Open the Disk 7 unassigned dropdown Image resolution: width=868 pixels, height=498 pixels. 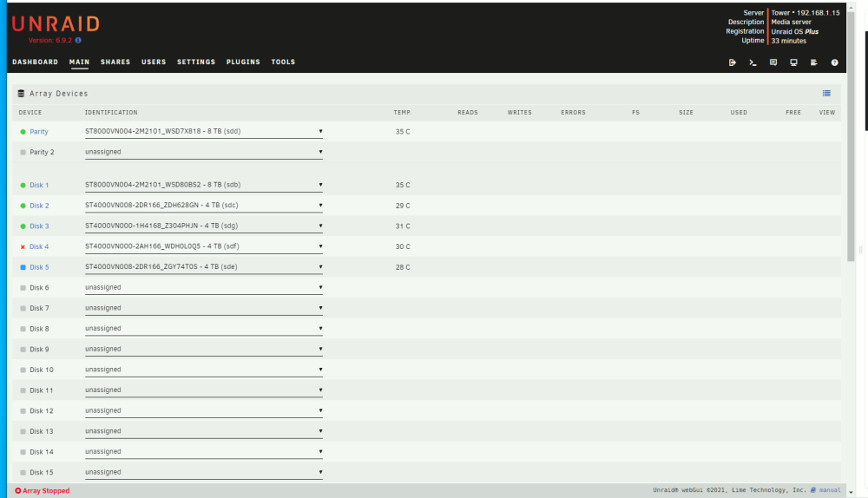(204, 308)
